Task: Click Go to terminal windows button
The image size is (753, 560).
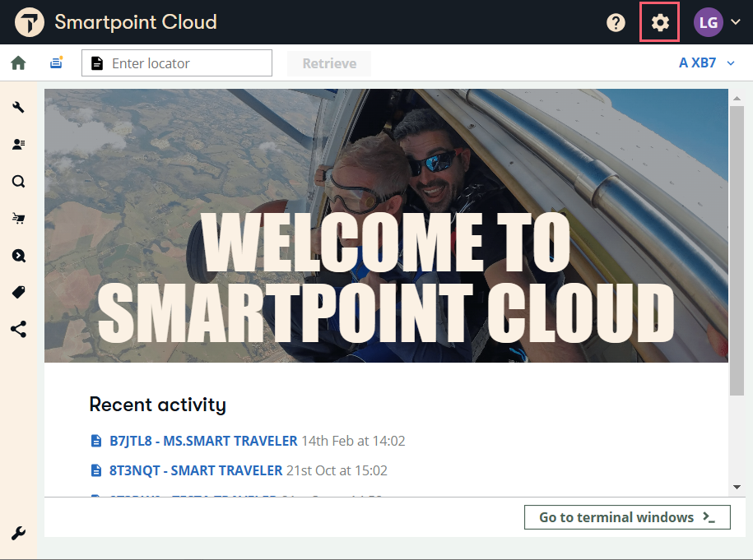Action: [x=627, y=516]
